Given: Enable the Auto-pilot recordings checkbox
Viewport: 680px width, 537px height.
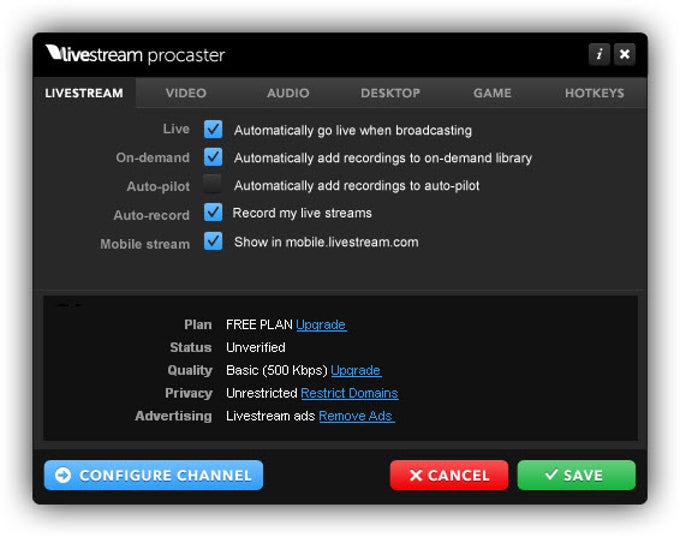Looking at the screenshot, I should [213, 184].
